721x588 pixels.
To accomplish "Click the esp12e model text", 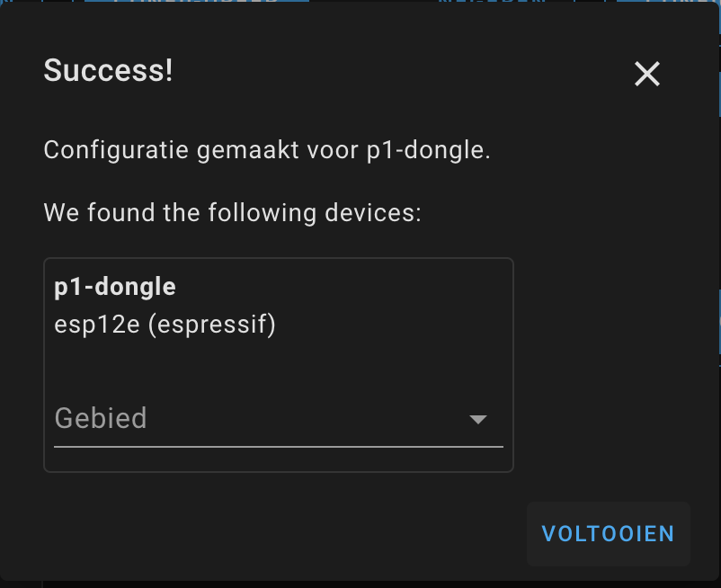I will pyautogui.click(x=97, y=325).
